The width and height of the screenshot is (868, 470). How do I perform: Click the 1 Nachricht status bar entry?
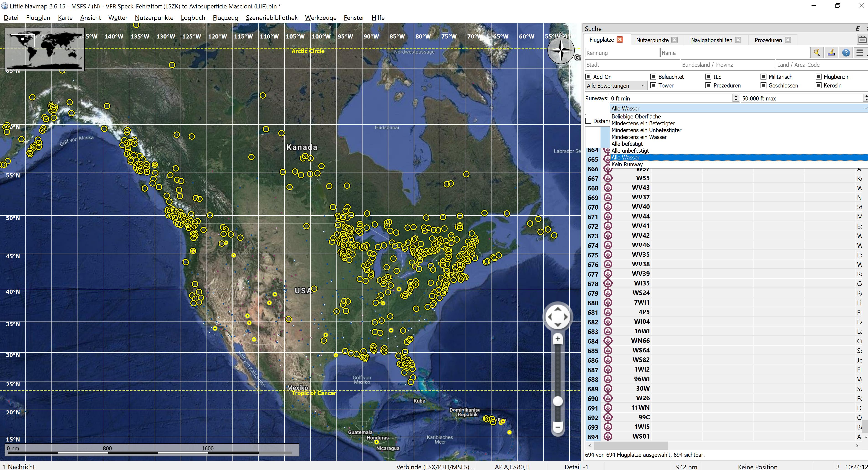coord(19,467)
